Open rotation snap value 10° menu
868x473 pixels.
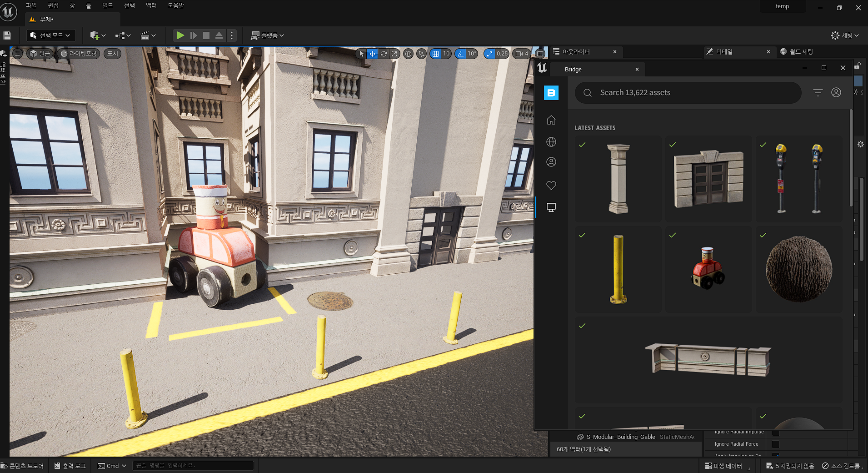pyautogui.click(x=472, y=54)
